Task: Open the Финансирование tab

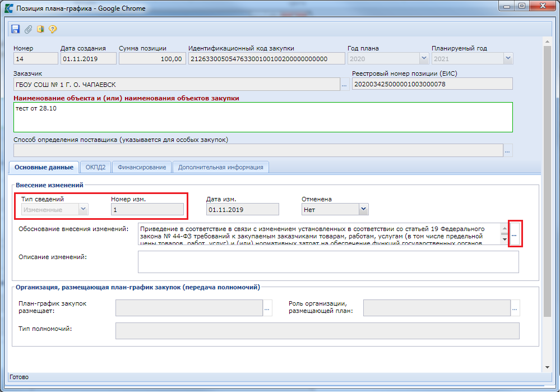Action: pos(142,167)
